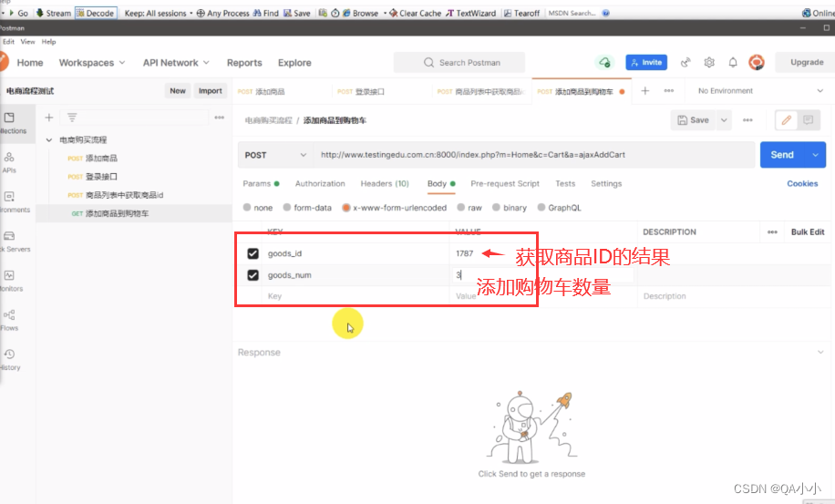Viewport: 835px width, 504px height.
Task: Click Fiddler's Stream toolbar button
Action: [x=54, y=13]
